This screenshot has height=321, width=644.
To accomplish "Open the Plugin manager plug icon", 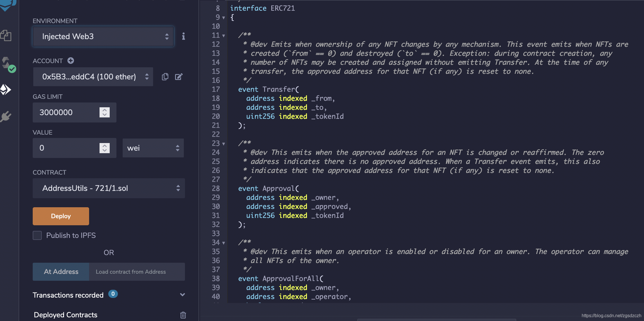I will point(6,116).
